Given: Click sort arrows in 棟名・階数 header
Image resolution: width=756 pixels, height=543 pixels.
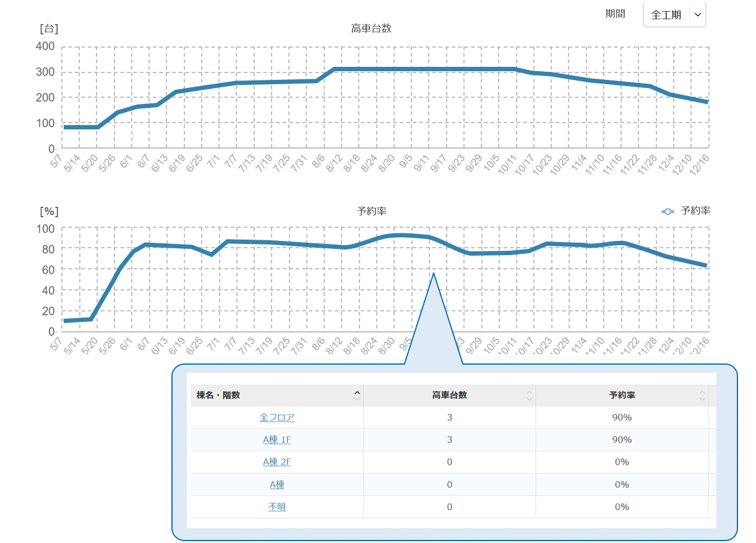Looking at the screenshot, I should click(357, 396).
